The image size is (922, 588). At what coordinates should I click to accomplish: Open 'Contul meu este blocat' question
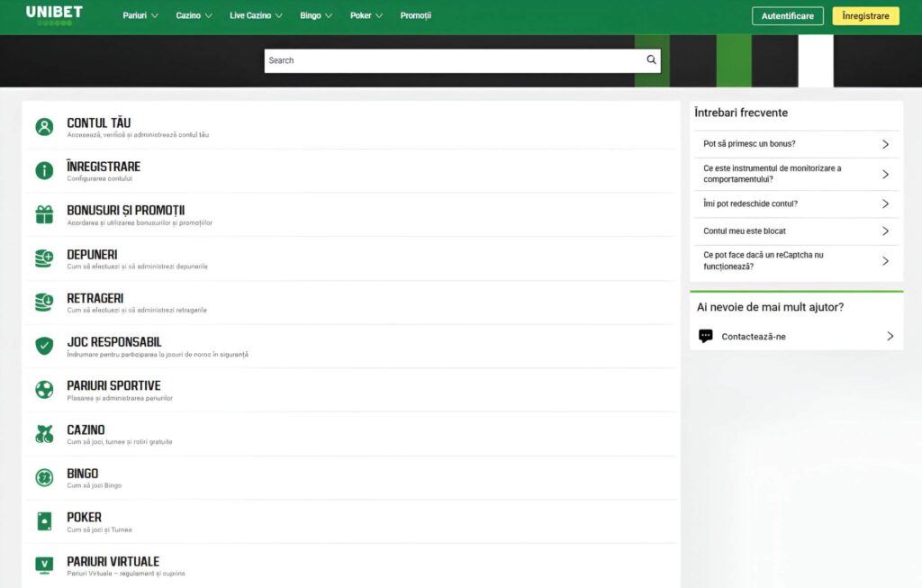[797, 231]
